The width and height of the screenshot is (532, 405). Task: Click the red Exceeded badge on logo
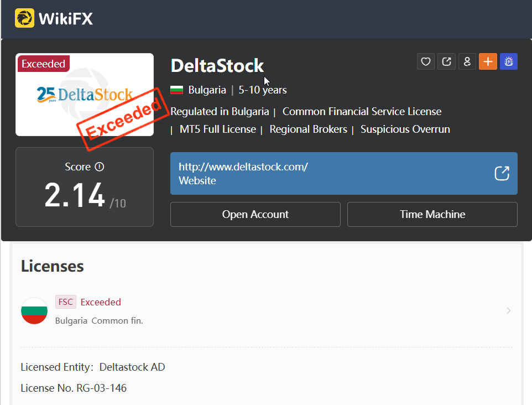pos(44,64)
